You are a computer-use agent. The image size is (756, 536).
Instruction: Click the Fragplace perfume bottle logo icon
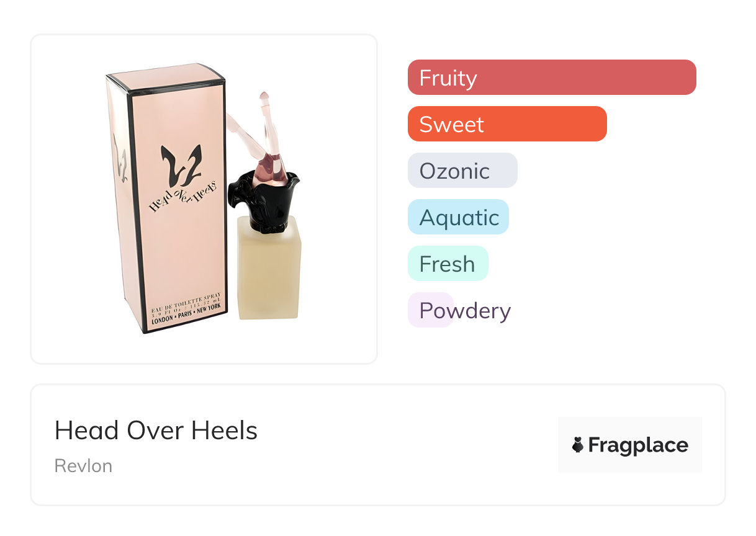tap(578, 445)
